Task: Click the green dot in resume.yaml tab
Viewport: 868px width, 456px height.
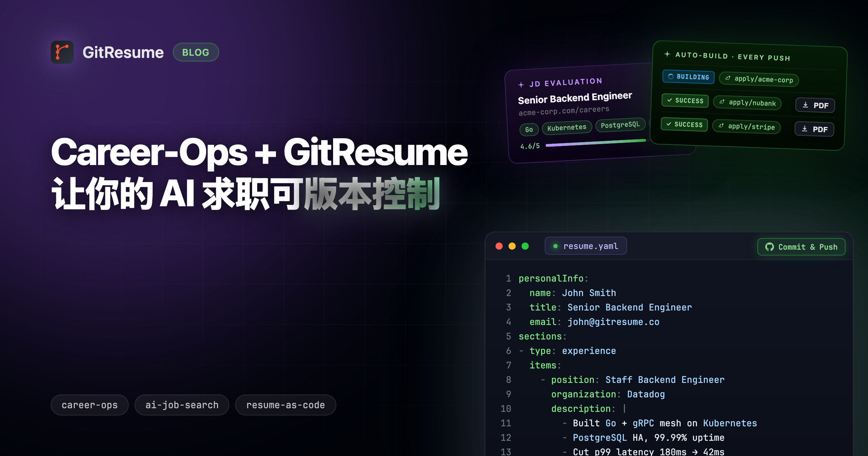Action: 556,246
